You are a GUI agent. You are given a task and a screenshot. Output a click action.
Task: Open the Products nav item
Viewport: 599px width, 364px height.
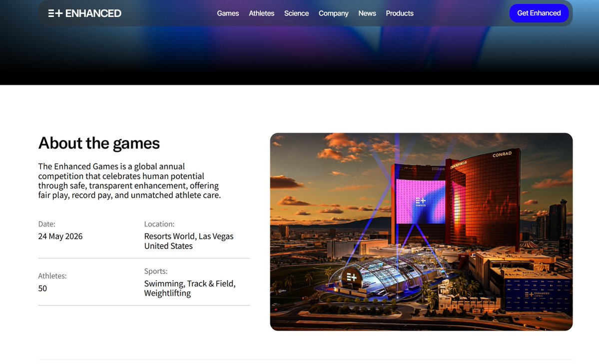click(399, 13)
